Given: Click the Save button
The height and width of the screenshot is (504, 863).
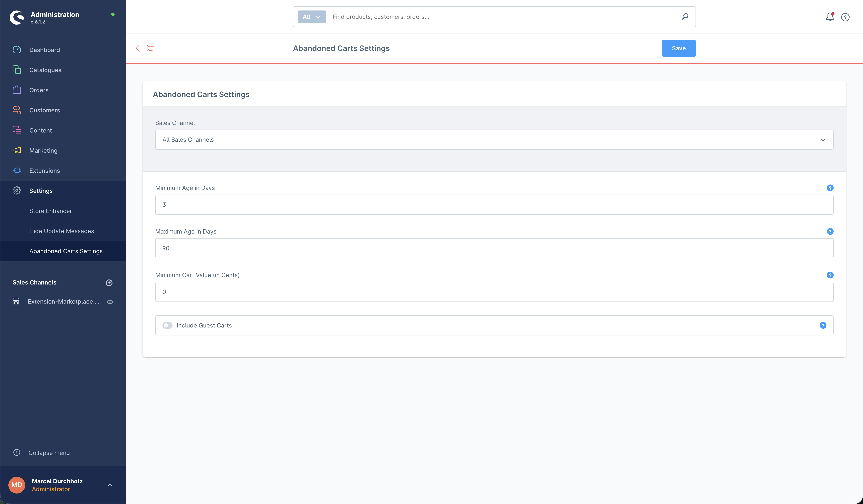Looking at the screenshot, I should tap(678, 48).
